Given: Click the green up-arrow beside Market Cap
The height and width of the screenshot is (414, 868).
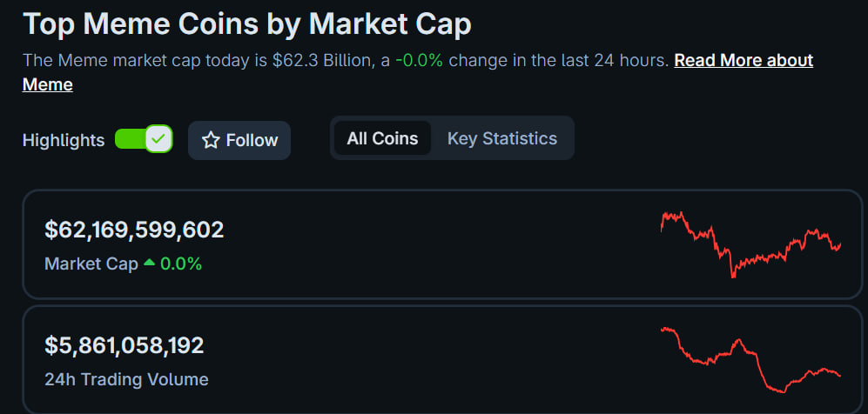Looking at the screenshot, I should coord(149,263).
